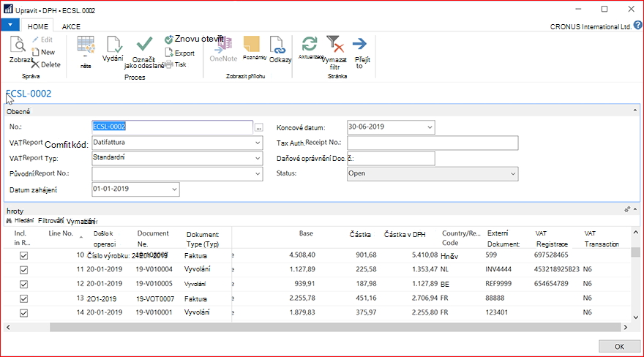Collapse the hroty section
The width and height of the screenshot is (644, 357).
[635, 209]
